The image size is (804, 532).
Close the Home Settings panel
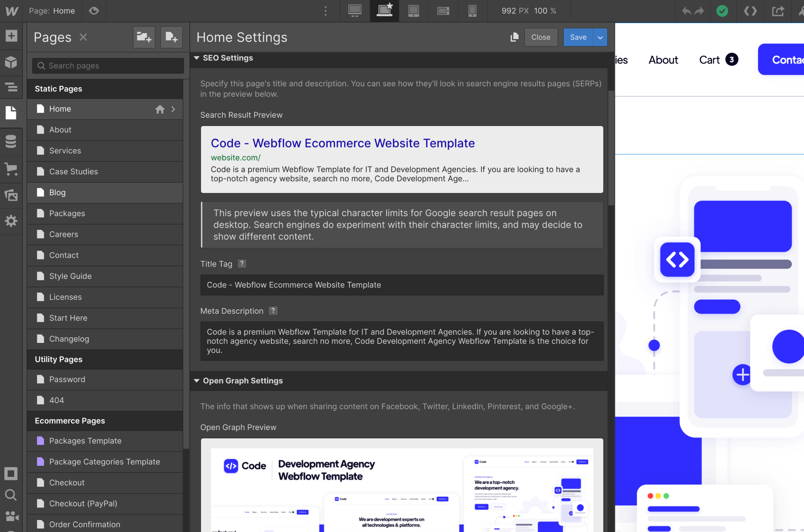coord(541,37)
